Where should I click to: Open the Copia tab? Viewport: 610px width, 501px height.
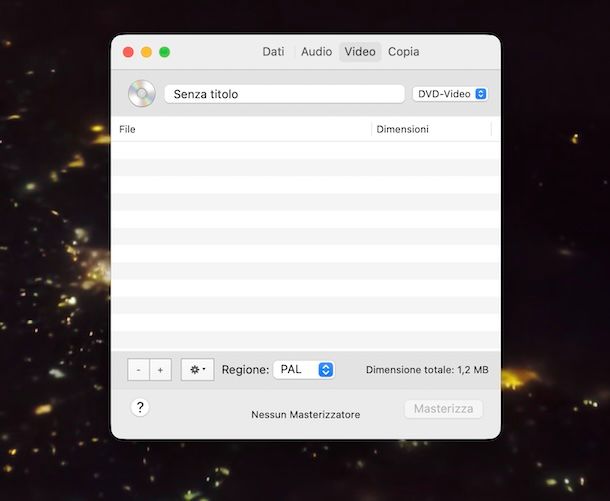point(403,52)
